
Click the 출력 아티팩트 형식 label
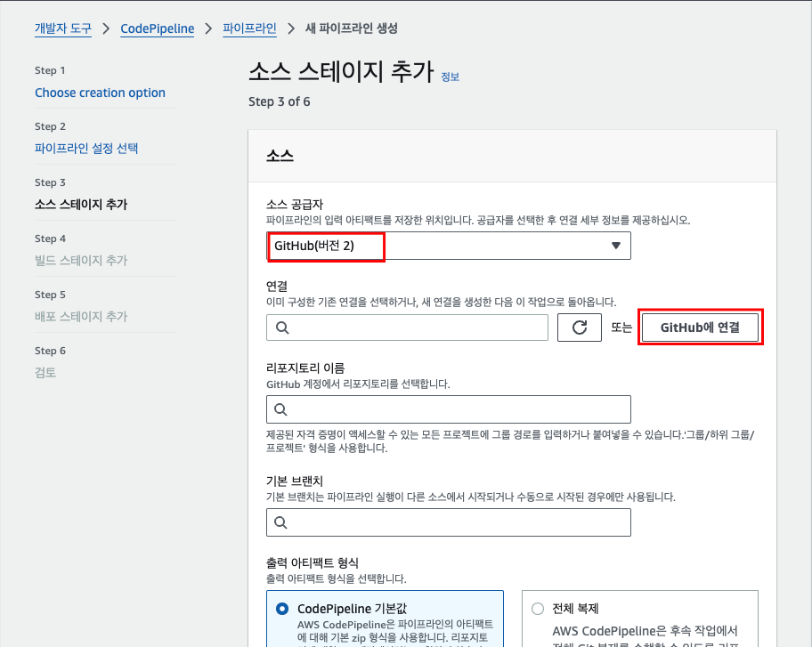pos(313,562)
